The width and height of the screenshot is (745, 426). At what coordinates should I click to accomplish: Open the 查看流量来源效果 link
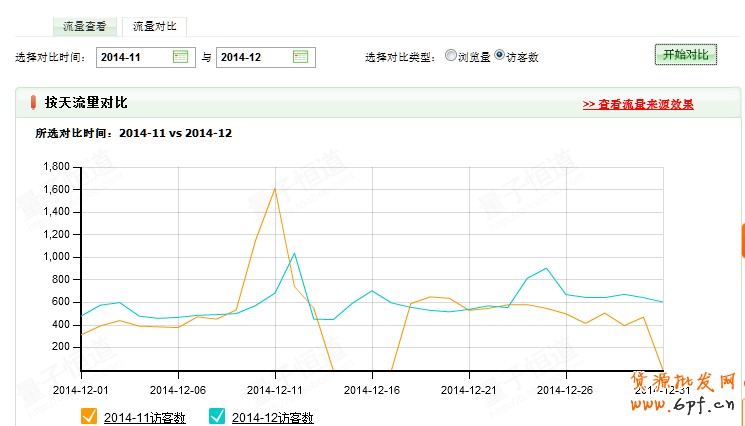point(637,104)
